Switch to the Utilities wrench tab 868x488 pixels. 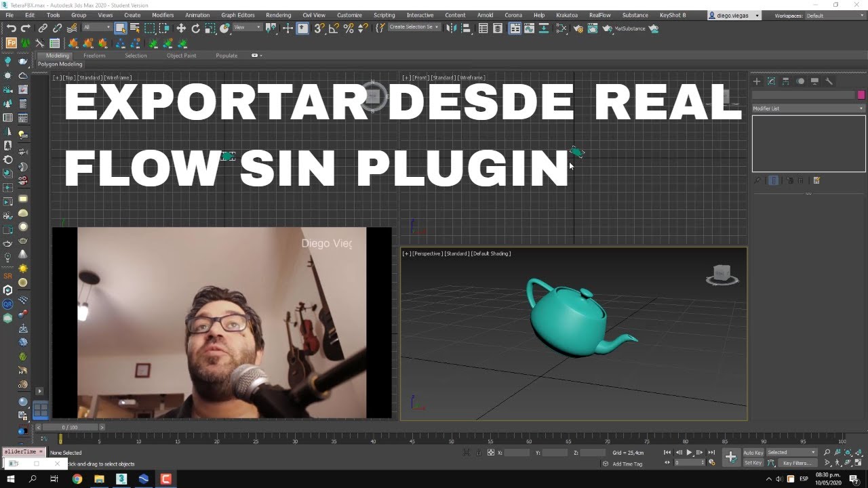829,81
